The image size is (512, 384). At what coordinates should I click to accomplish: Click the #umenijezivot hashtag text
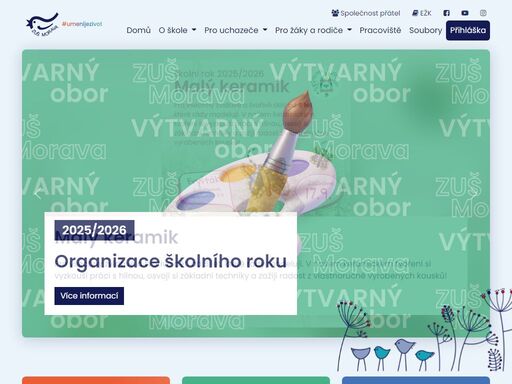(82, 24)
